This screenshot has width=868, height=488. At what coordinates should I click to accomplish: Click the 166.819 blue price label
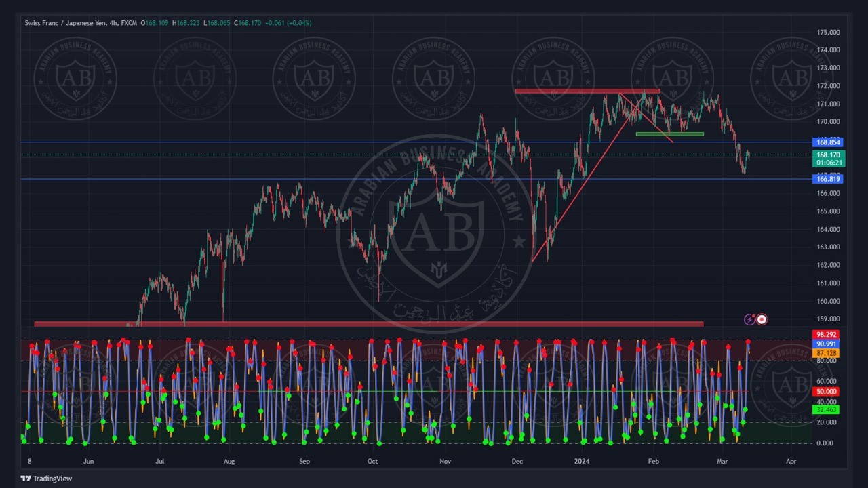pyautogui.click(x=828, y=179)
